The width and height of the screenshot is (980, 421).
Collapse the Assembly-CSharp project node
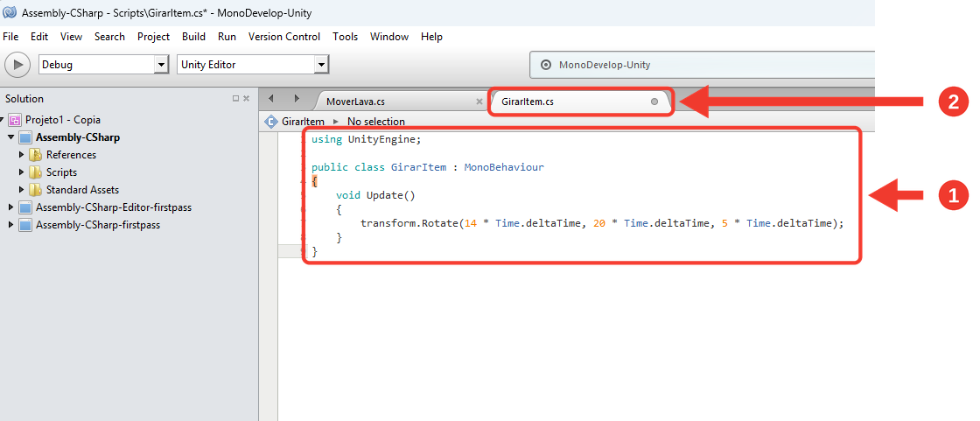tap(11, 137)
